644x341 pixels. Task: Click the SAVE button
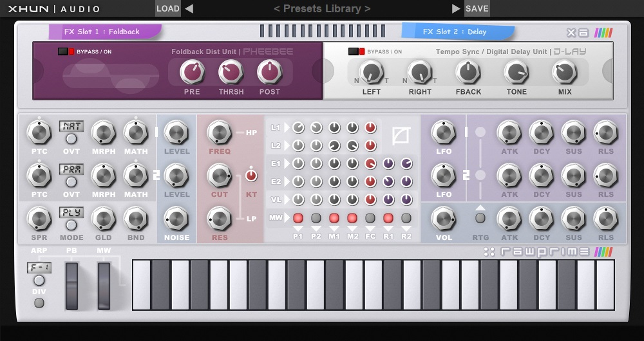point(477,8)
